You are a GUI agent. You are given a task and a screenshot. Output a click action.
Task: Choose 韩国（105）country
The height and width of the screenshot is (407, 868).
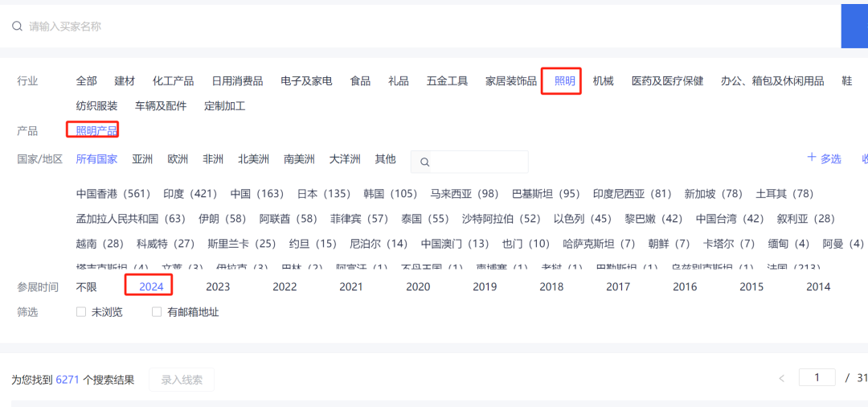click(x=391, y=194)
